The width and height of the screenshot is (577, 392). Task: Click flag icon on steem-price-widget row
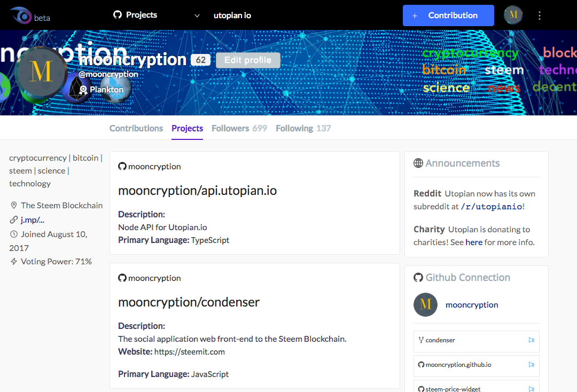pos(532,389)
